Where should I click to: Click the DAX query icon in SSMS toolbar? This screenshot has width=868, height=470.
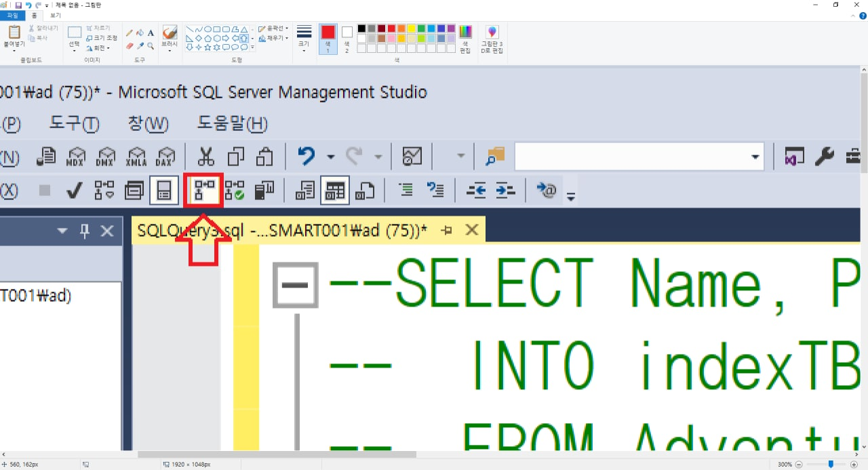(165, 157)
